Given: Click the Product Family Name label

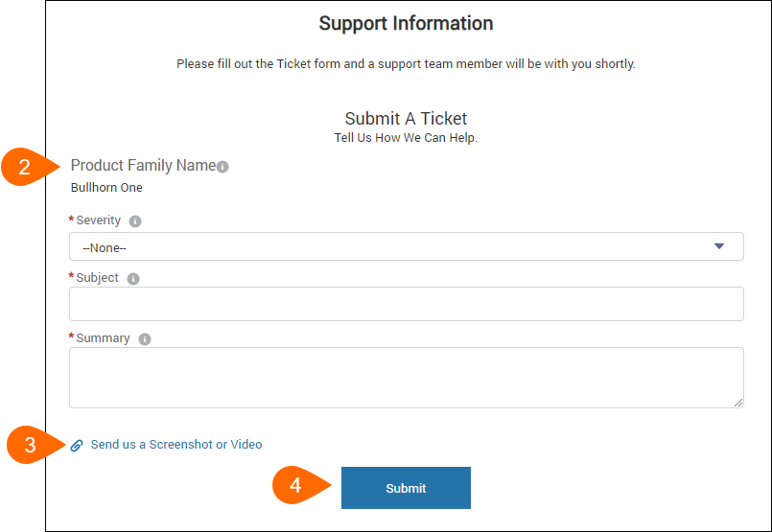Looking at the screenshot, I should [x=143, y=166].
